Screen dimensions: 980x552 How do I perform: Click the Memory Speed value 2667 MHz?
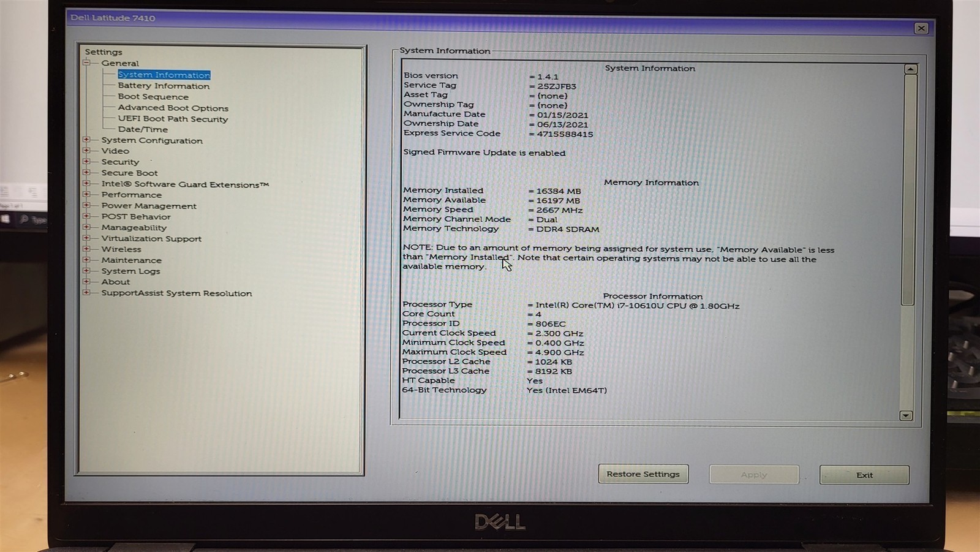click(x=559, y=210)
